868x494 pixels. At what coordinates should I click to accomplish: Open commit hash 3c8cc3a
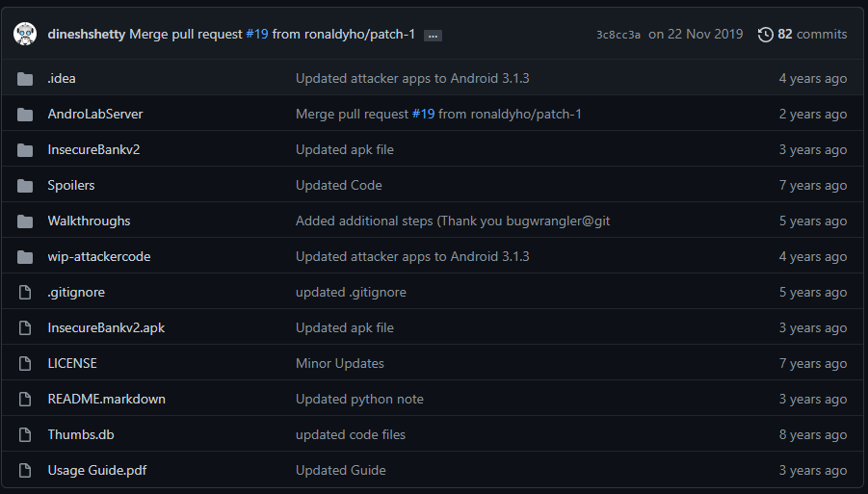618,35
